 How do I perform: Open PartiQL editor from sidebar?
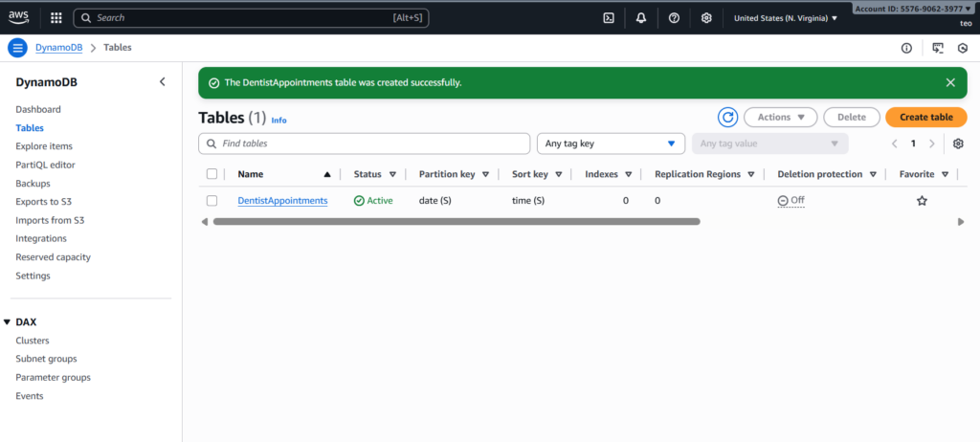(x=45, y=165)
